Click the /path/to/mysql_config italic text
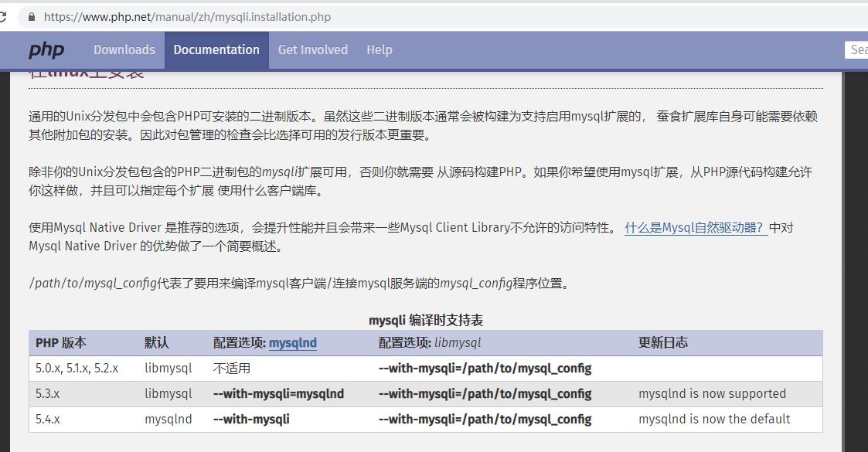Screen dimensions: 868x452 point(93,284)
